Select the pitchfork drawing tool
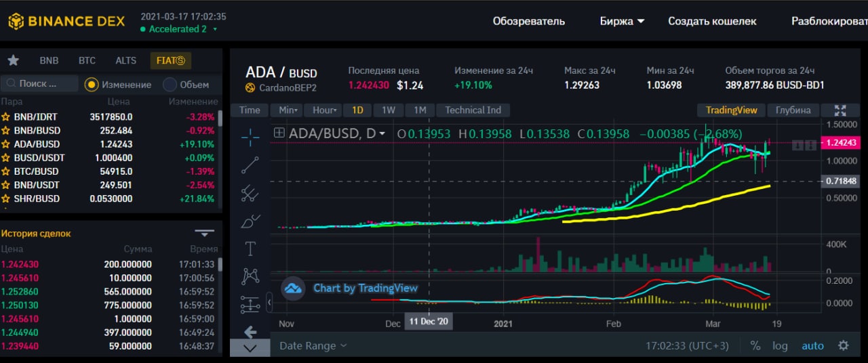The width and height of the screenshot is (868, 363). (250, 194)
